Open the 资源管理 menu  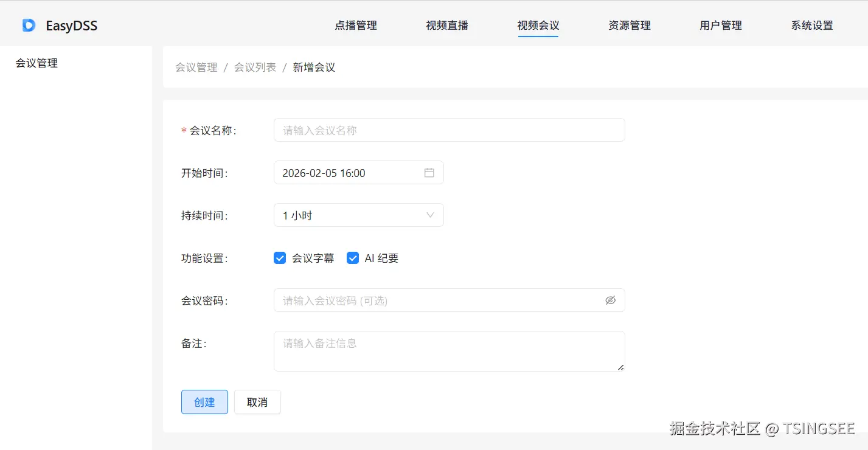pyautogui.click(x=630, y=26)
